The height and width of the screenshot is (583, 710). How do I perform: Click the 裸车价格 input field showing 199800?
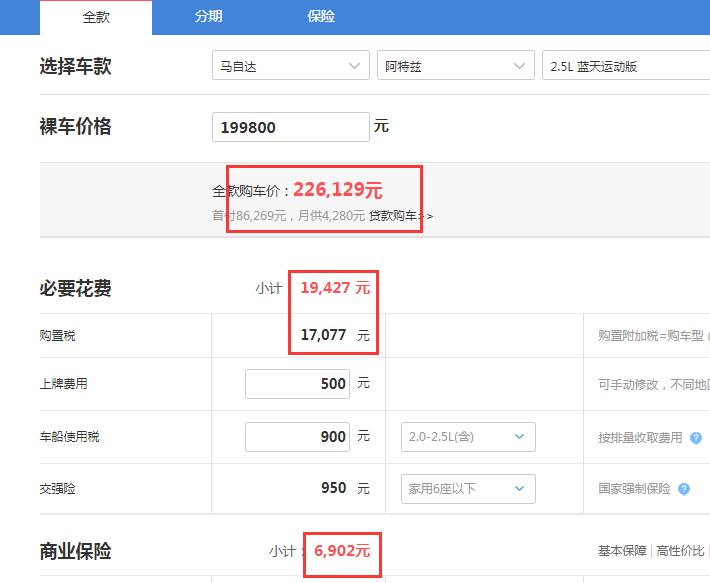coord(291,127)
